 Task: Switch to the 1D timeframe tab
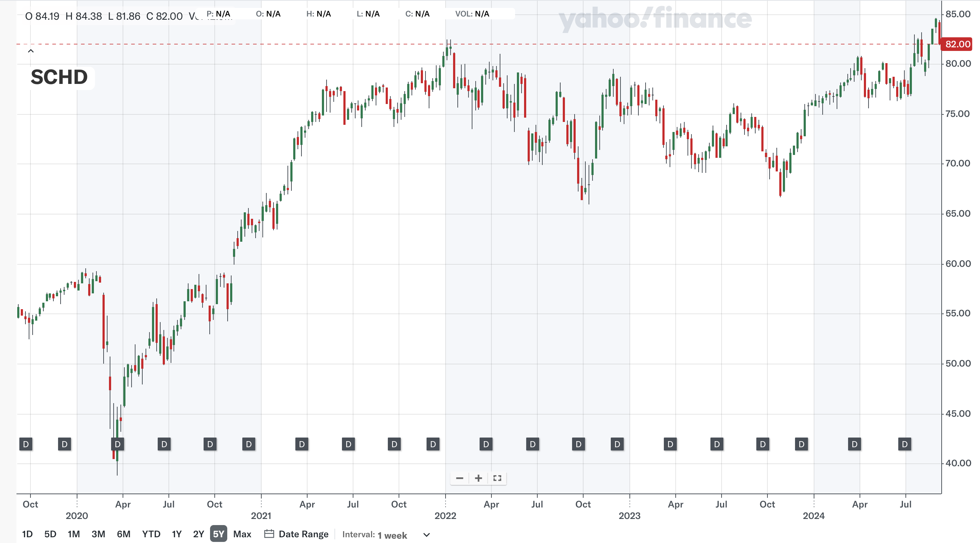(27, 534)
